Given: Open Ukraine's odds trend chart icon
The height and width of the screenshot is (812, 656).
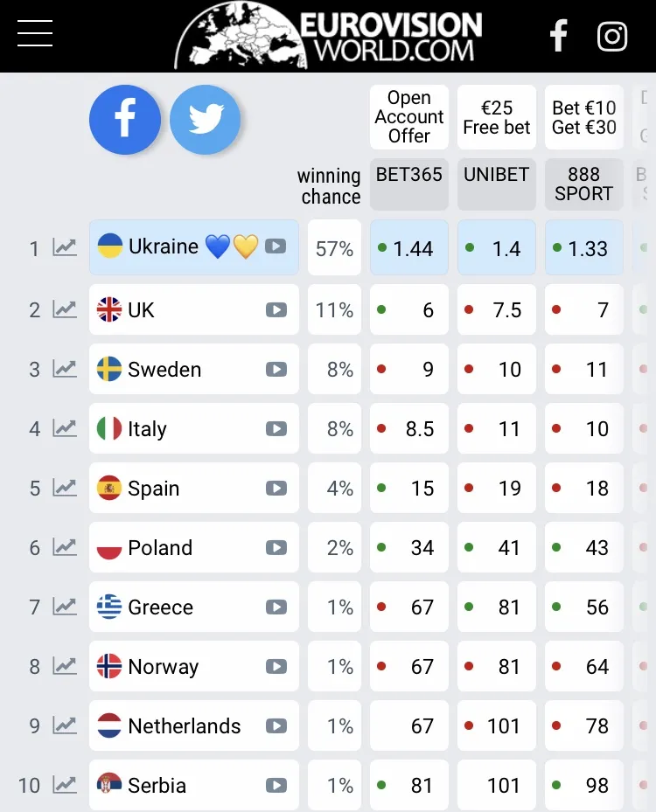Looking at the screenshot, I should 65,248.
